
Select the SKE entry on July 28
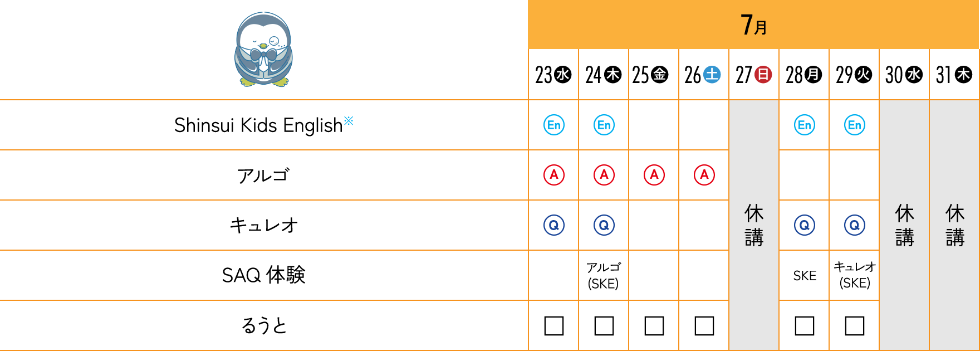805,276
